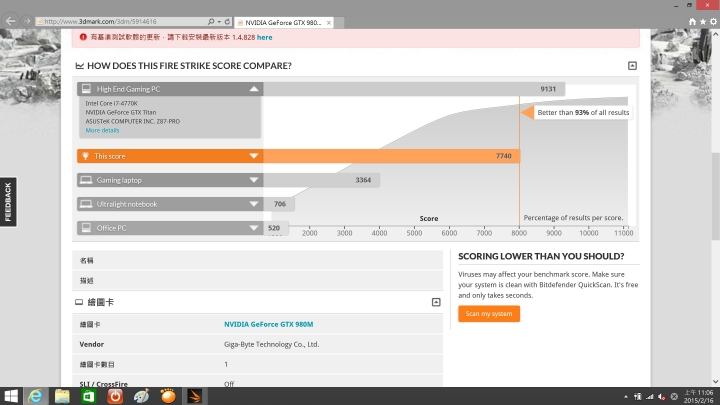Click 'SCORING LOWER THAN YOU SHOULD?' heading
Image resolution: width=720 pixels, height=405 pixels.
(541, 256)
